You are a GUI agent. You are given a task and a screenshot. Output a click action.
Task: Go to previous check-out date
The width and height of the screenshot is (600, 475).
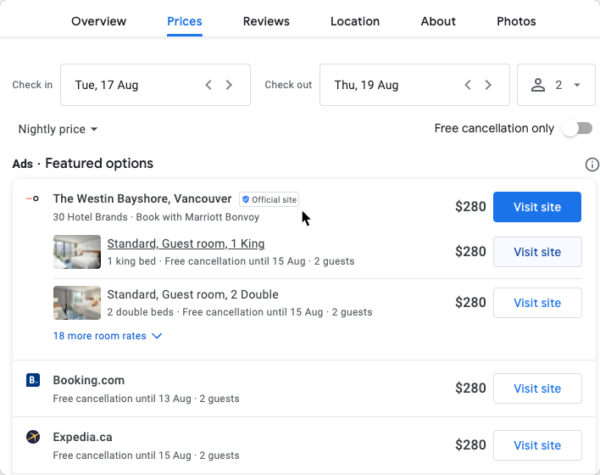coord(468,85)
